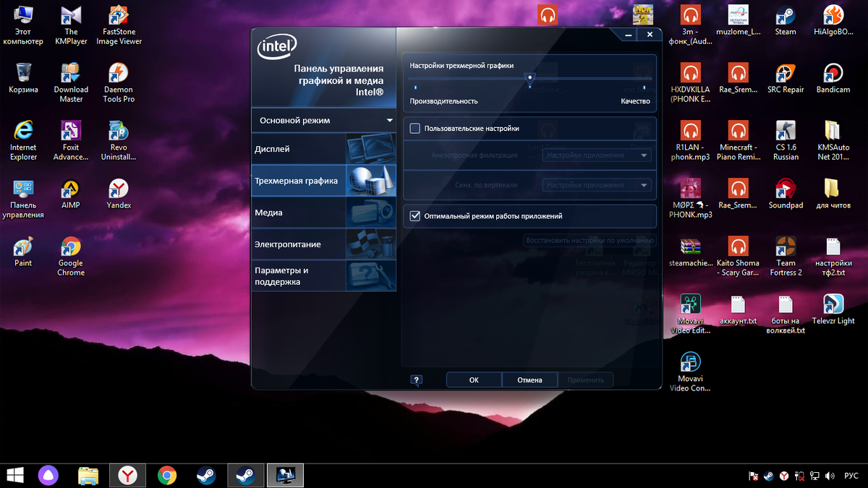Open боты на волквей.txt file
Viewport: 868px width, 488px height.
pos(786,314)
